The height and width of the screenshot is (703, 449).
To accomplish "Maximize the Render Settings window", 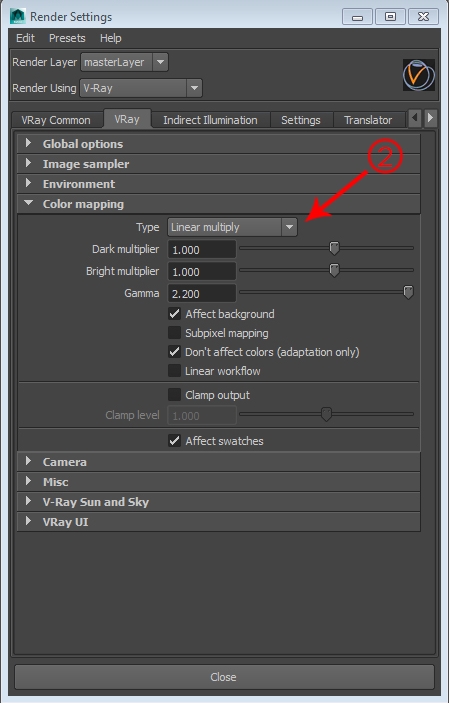I will coord(390,17).
